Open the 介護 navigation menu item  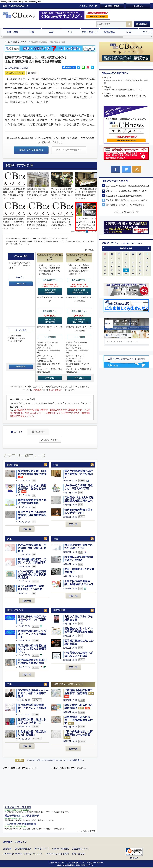[32, 32]
